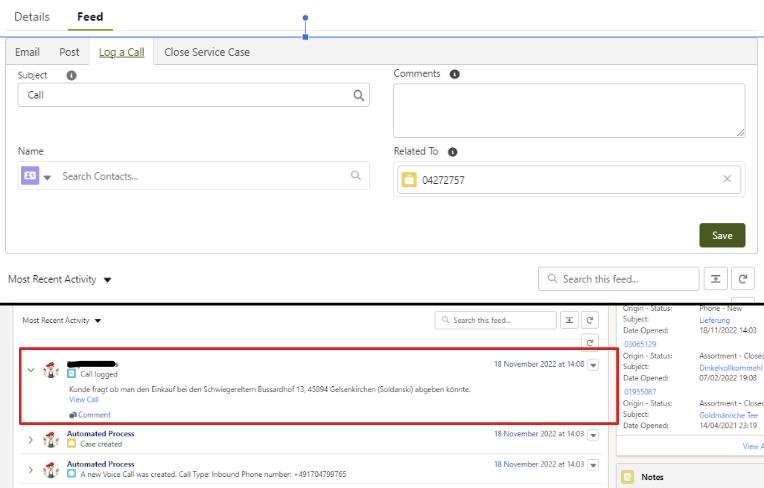Remove case 04272757 from Related To

tap(727, 180)
